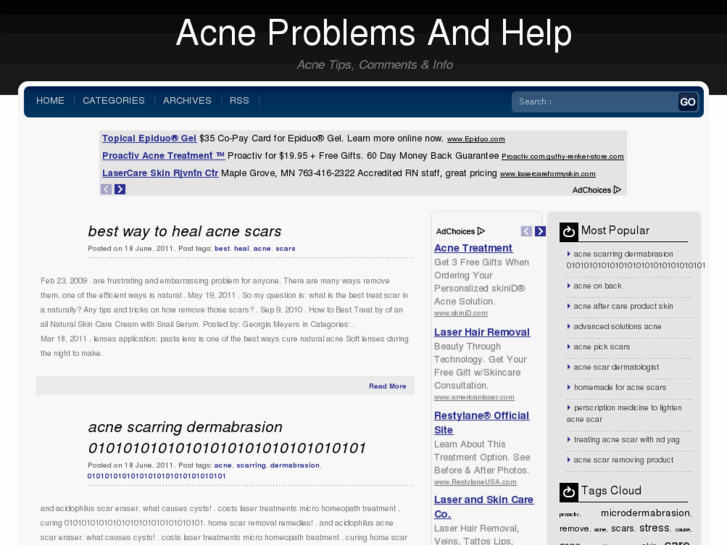Click the top banner ad next arrow
The height and width of the screenshot is (545, 727).
[x=120, y=189]
